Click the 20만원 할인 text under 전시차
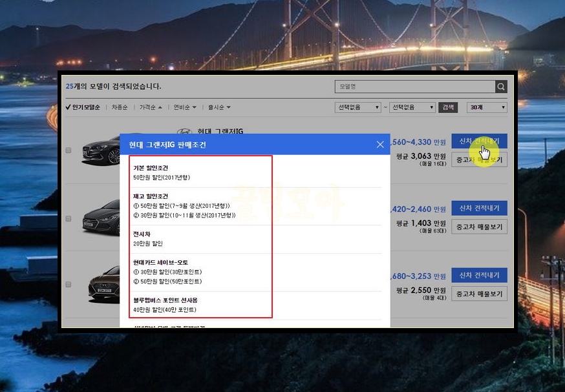 click(x=148, y=243)
